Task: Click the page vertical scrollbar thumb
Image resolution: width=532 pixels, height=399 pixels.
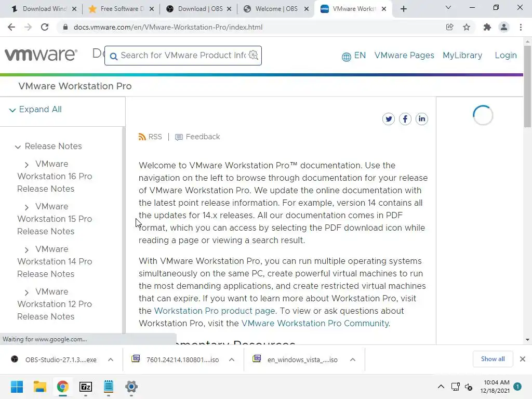Action: (527, 87)
